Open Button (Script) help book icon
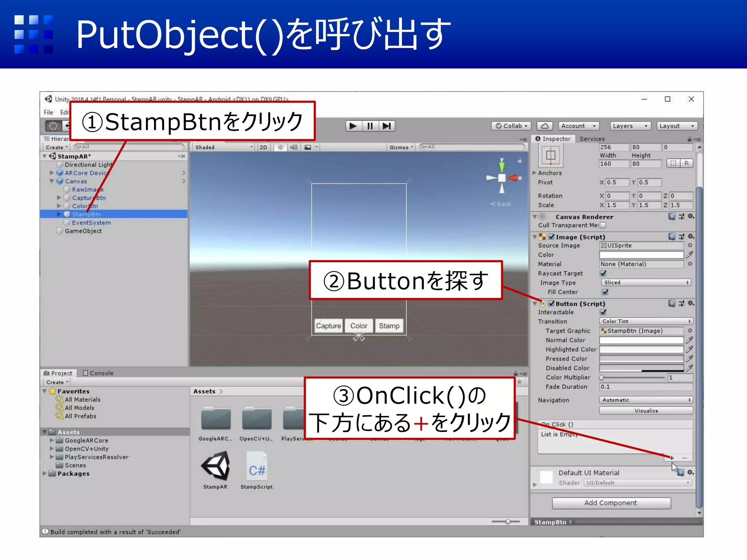This screenshot has height=560, width=747. tap(672, 303)
